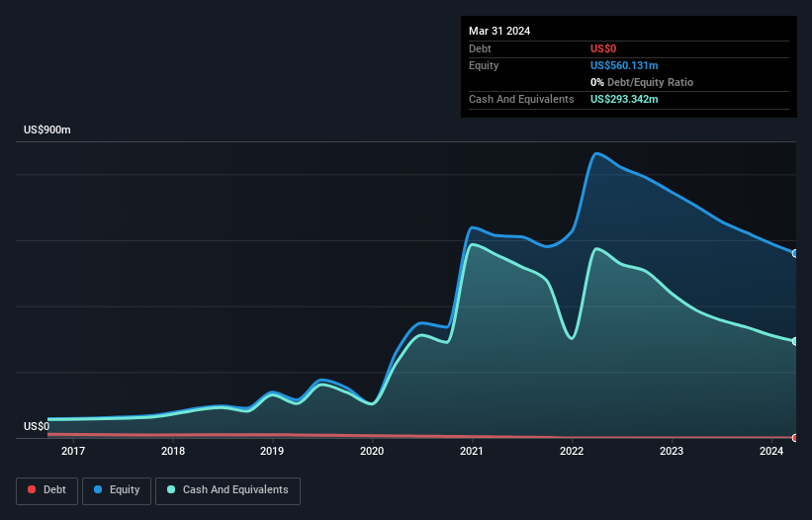812x520 pixels.
Task: Click the US$560.131m equity value
Action: (624, 65)
